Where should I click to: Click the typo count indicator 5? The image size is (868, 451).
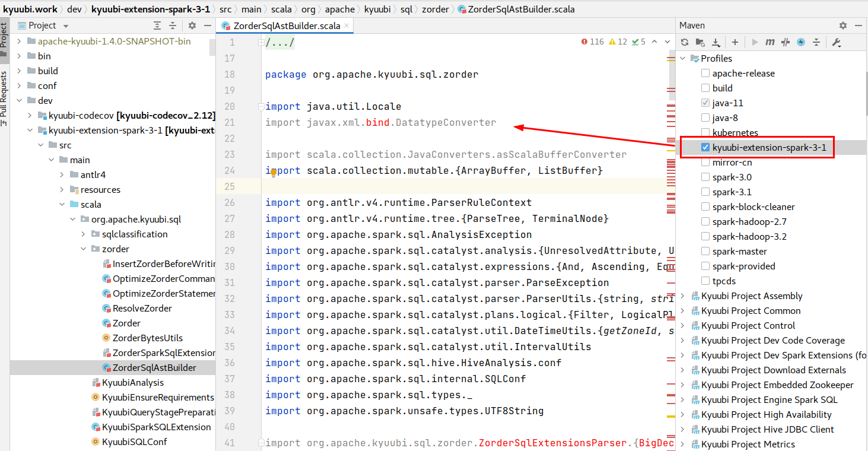click(x=638, y=42)
